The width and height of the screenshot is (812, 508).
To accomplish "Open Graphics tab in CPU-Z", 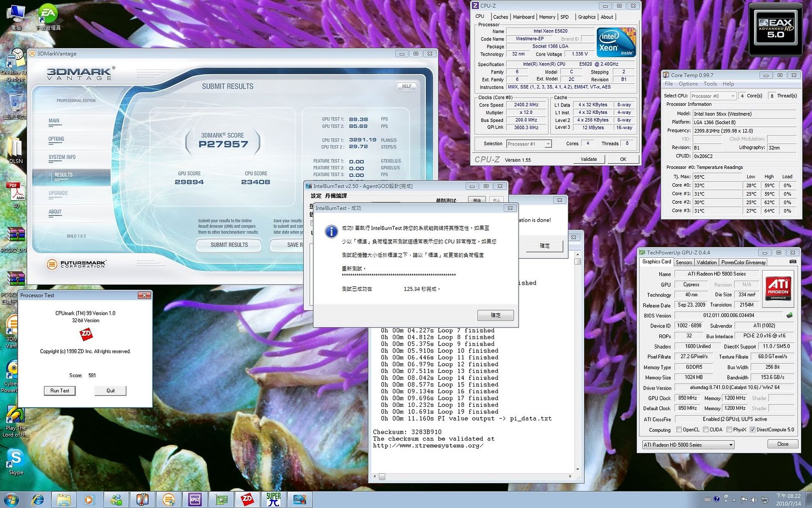I will 586,17.
